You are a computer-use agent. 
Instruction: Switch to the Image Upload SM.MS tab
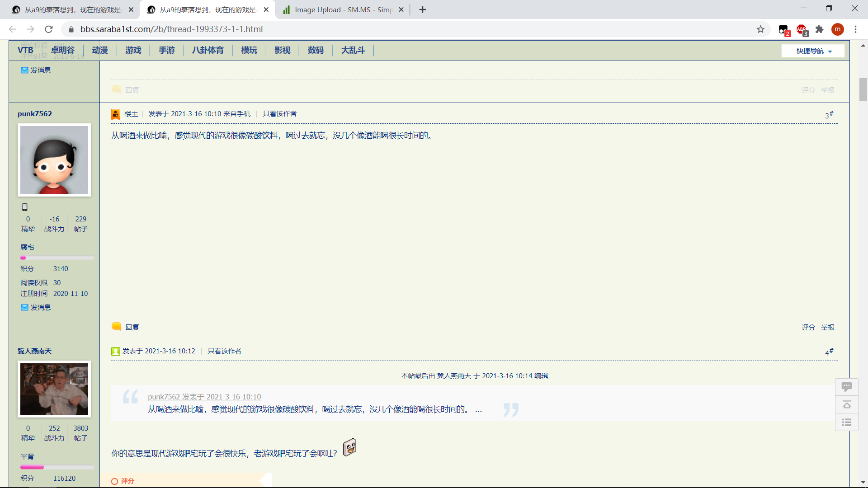pos(343,9)
